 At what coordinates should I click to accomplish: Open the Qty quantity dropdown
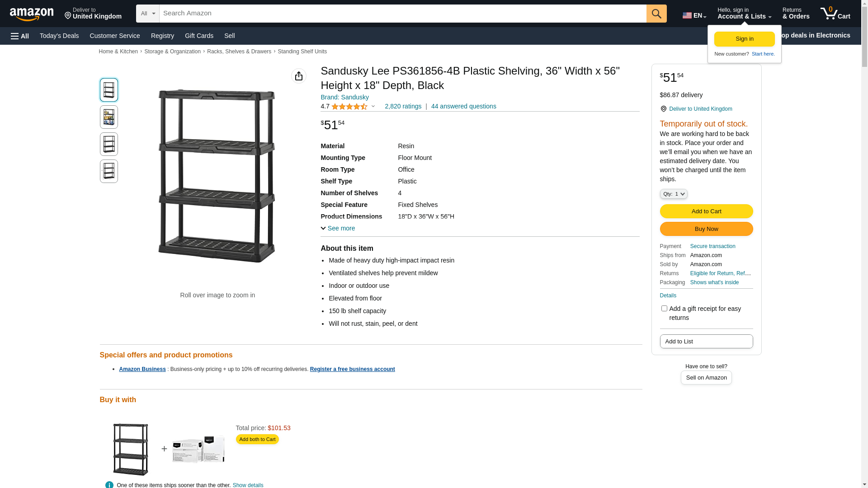(674, 194)
